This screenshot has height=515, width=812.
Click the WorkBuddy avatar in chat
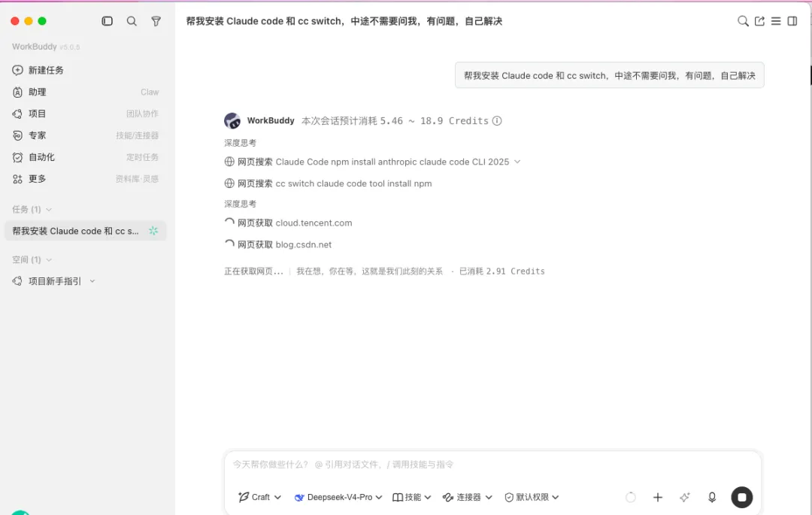[x=232, y=120]
